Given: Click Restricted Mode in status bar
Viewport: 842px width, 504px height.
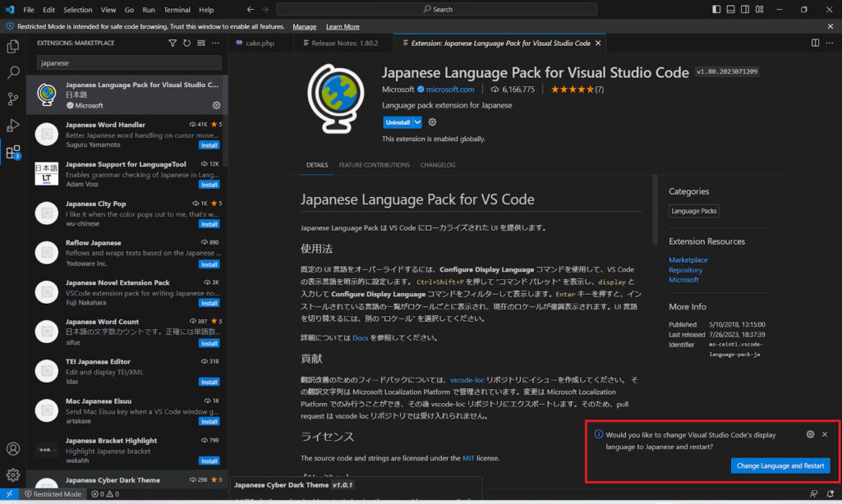Looking at the screenshot, I should pos(53,494).
